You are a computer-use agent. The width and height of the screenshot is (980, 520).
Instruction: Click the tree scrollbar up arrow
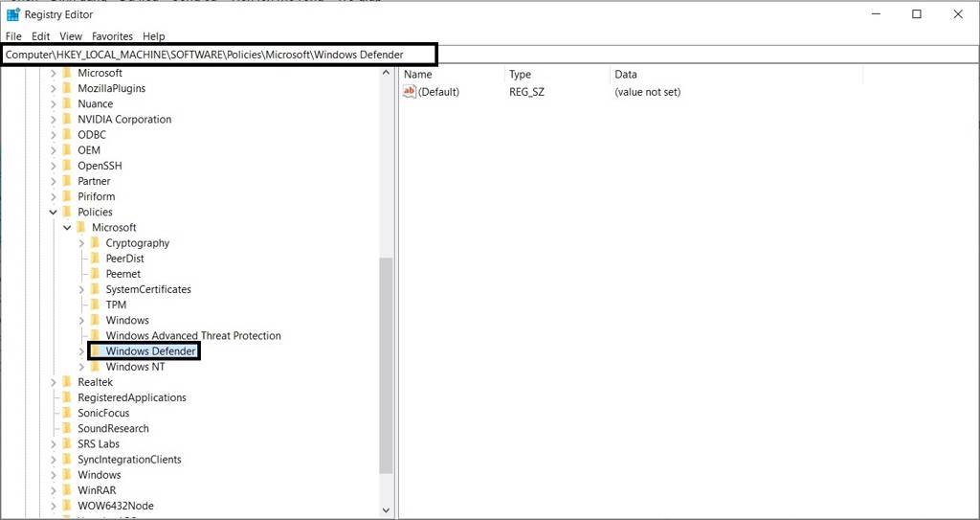386,73
